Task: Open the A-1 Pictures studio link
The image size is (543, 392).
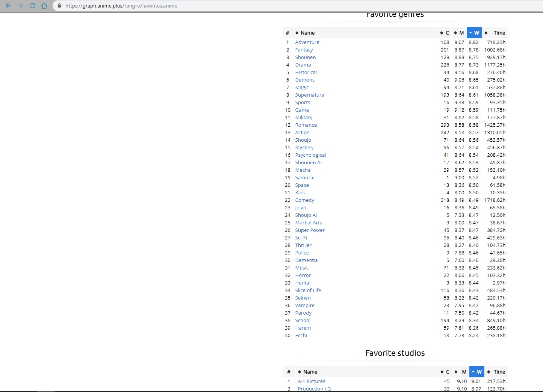Action: [312, 381]
